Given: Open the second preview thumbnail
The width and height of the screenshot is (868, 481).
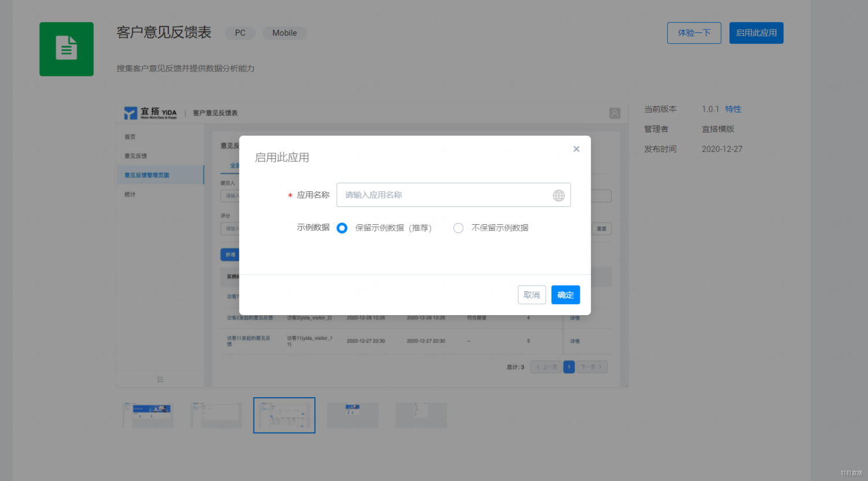Looking at the screenshot, I should tap(216, 415).
